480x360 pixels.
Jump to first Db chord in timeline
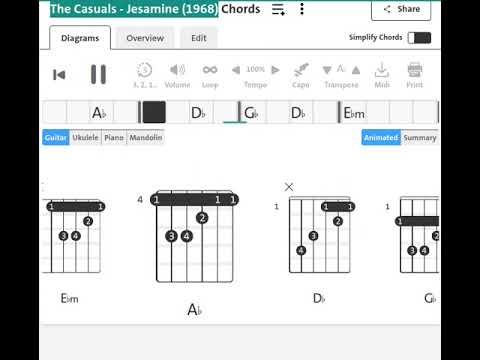pos(198,113)
